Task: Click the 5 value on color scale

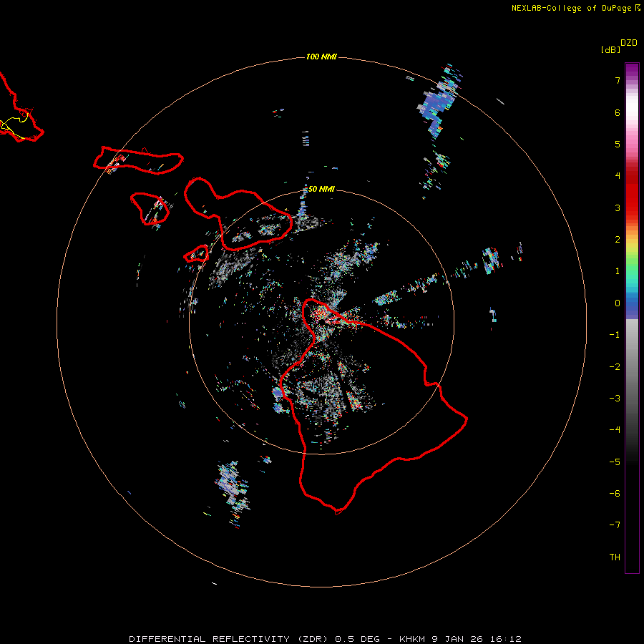Action: [618, 144]
